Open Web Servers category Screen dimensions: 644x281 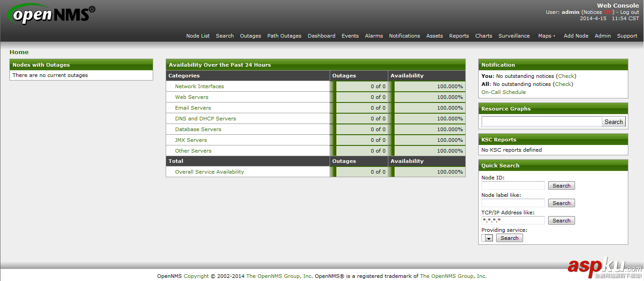coord(192,97)
